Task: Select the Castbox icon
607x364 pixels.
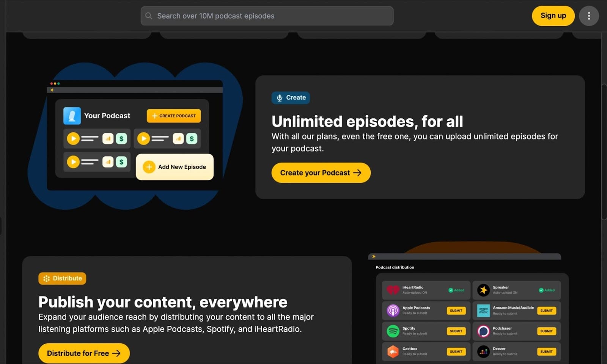Action: (x=393, y=351)
